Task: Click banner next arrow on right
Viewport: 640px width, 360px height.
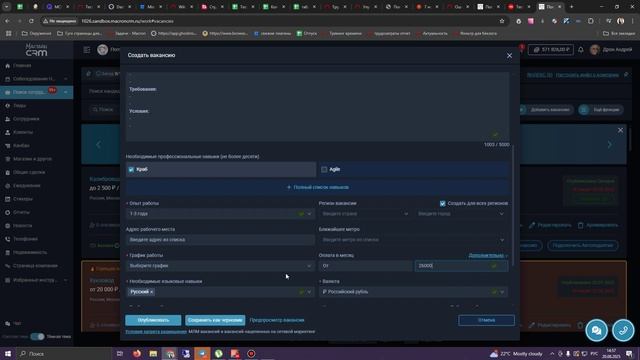Action: point(610,144)
